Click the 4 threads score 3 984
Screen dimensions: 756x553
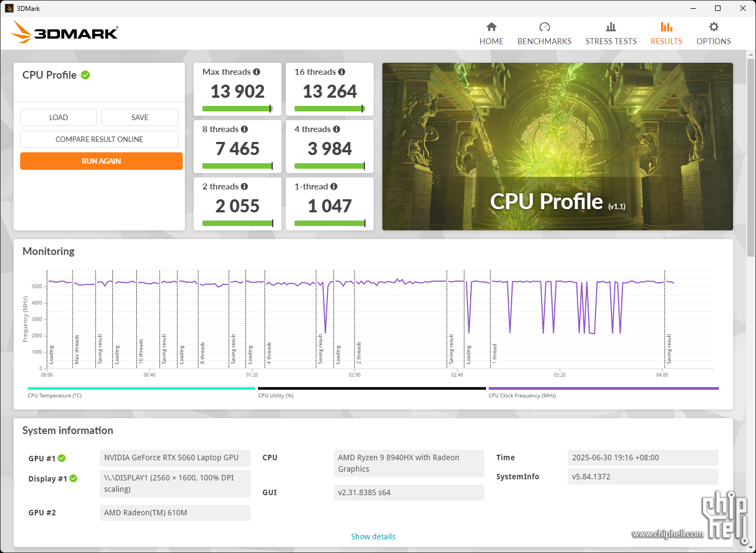329,148
